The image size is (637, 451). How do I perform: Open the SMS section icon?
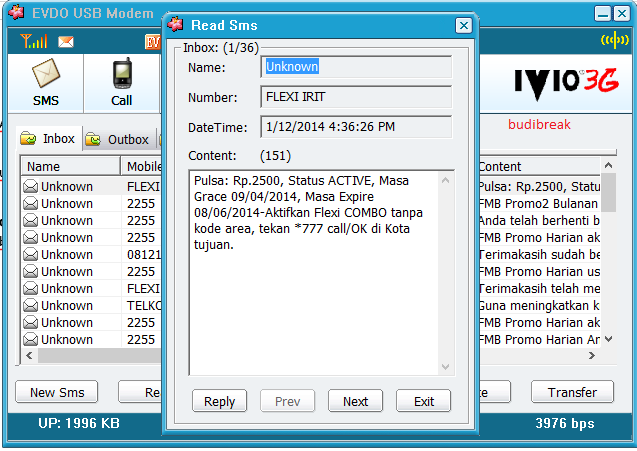(x=46, y=74)
